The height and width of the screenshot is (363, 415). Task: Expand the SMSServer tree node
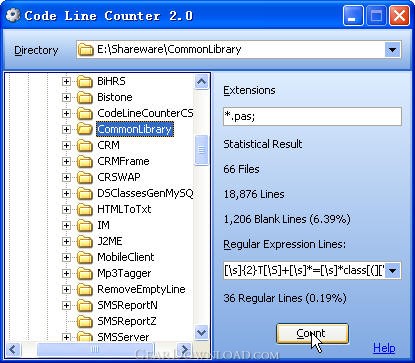click(x=66, y=337)
